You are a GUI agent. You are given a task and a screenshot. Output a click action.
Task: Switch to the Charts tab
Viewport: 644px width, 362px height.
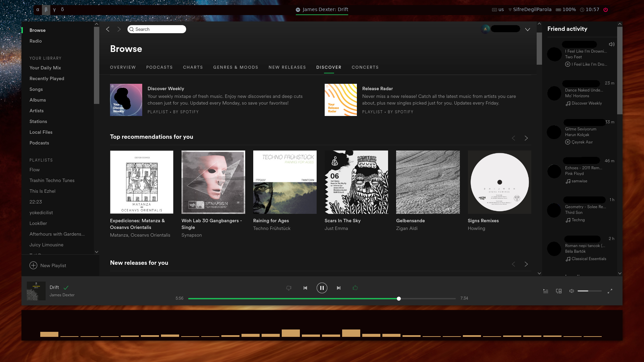tap(193, 67)
